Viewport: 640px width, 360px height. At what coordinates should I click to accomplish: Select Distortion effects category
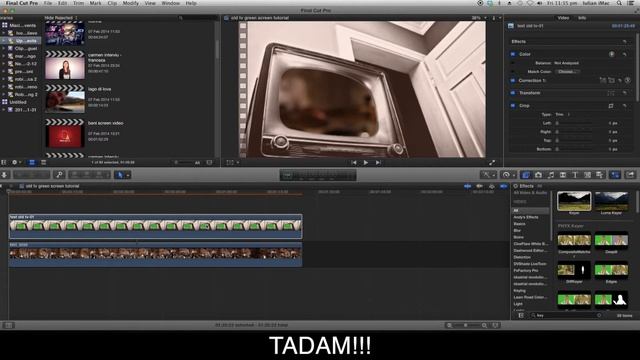tap(522, 257)
